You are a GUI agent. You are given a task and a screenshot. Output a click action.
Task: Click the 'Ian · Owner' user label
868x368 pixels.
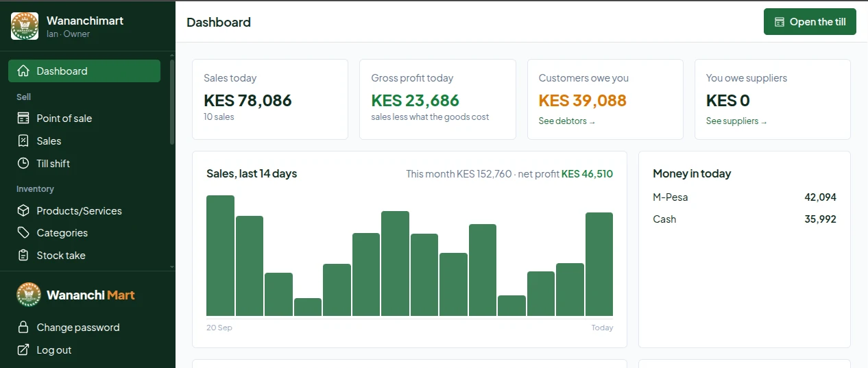68,34
